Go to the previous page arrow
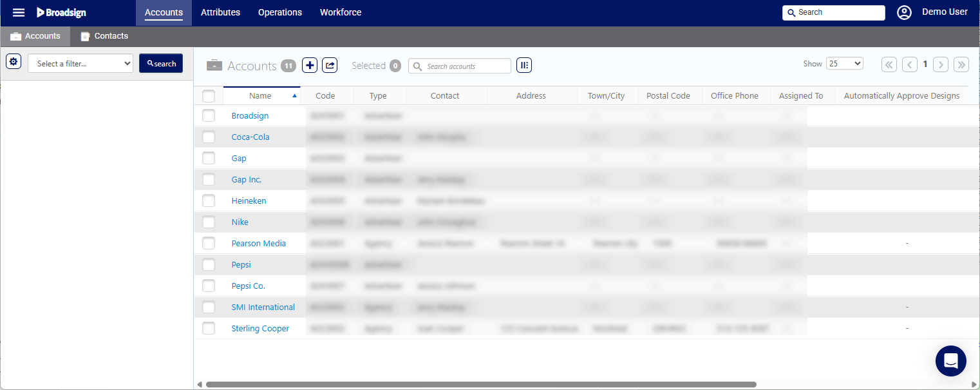The image size is (980, 390). tap(910, 64)
